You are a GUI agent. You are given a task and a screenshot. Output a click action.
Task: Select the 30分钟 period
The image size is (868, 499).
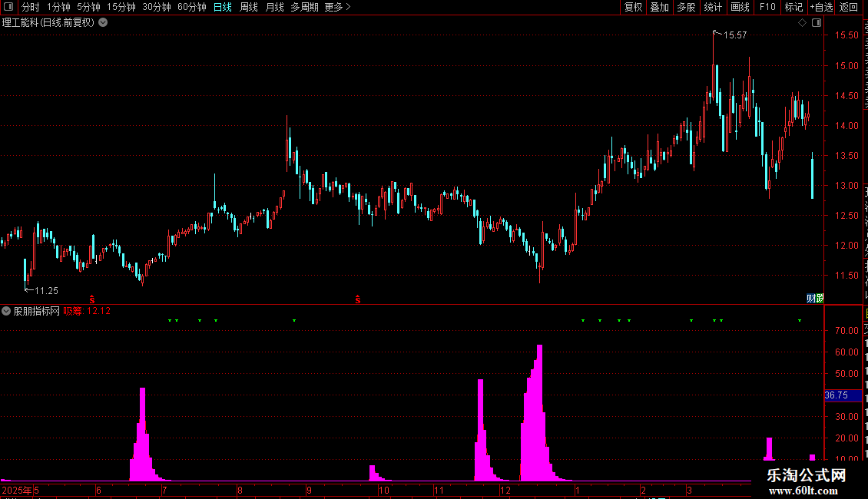[156, 7]
